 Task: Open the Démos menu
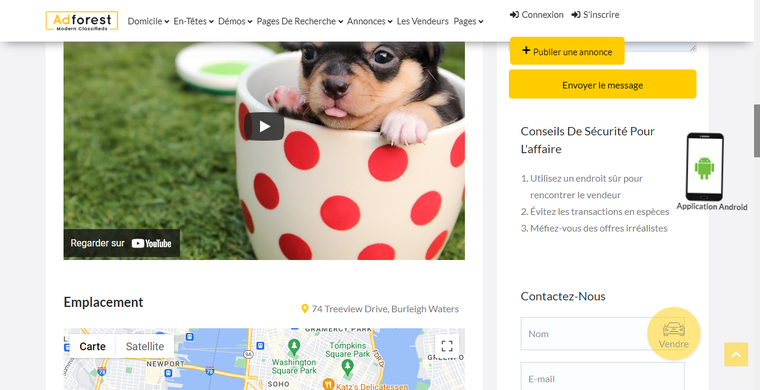point(235,21)
